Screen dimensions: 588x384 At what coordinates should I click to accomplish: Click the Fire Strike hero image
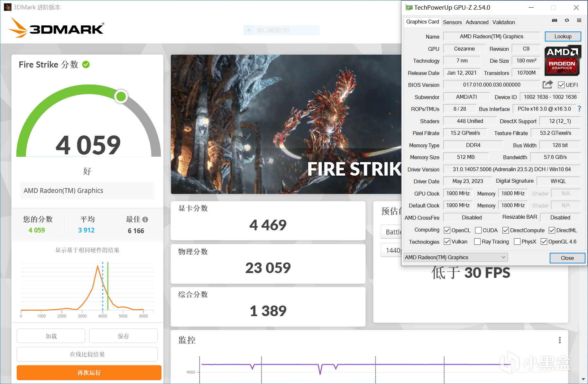click(x=286, y=124)
